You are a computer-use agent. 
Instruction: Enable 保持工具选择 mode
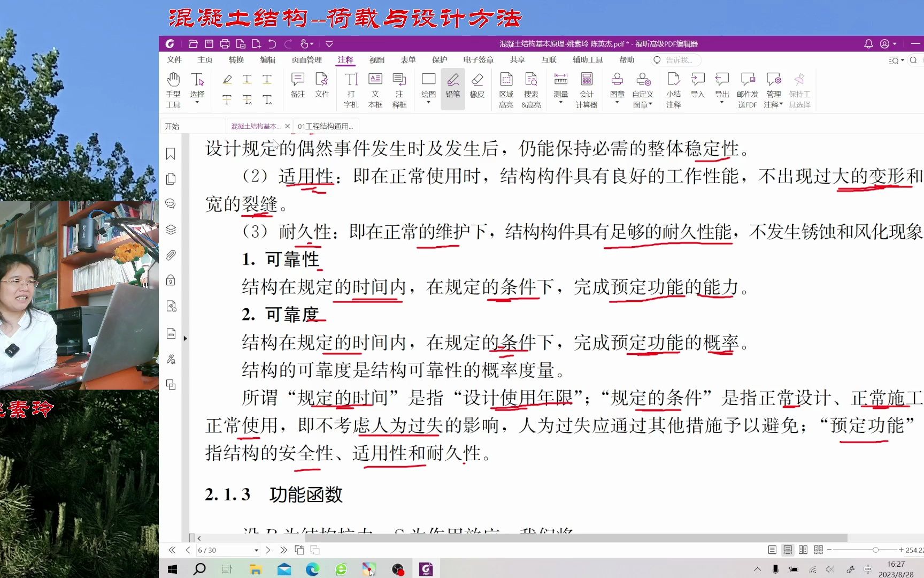click(x=799, y=88)
